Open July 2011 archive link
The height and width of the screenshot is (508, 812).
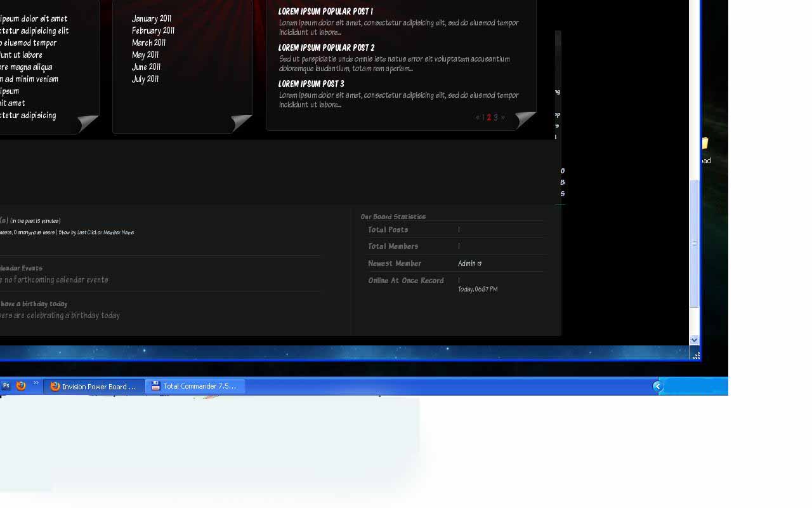click(145, 79)
